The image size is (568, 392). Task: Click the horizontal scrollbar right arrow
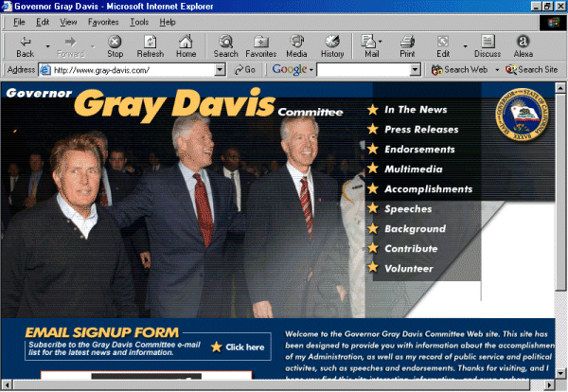[549, 384]
